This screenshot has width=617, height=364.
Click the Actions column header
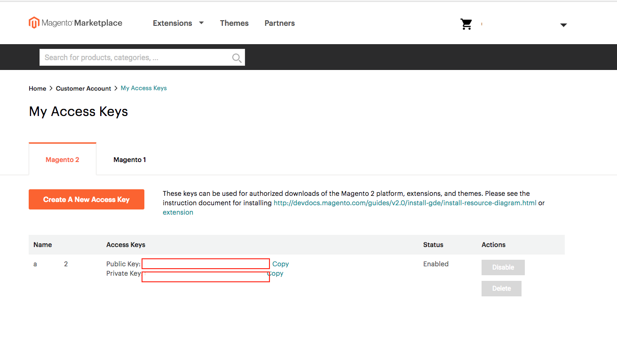coord(493,245)
